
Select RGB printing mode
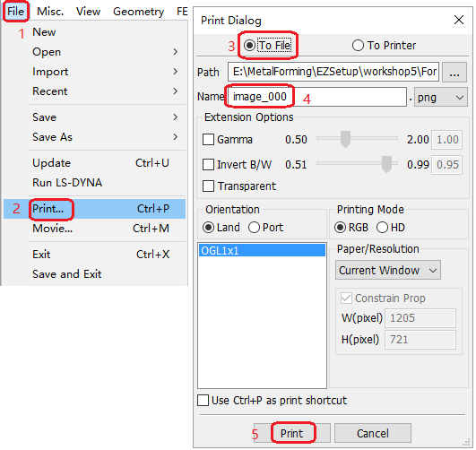coord(340,228)
